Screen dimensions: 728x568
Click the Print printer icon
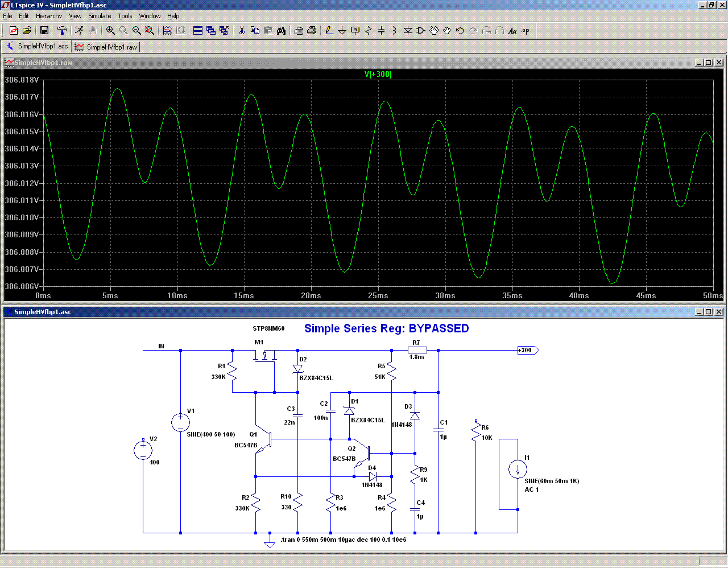click(312, 31)
